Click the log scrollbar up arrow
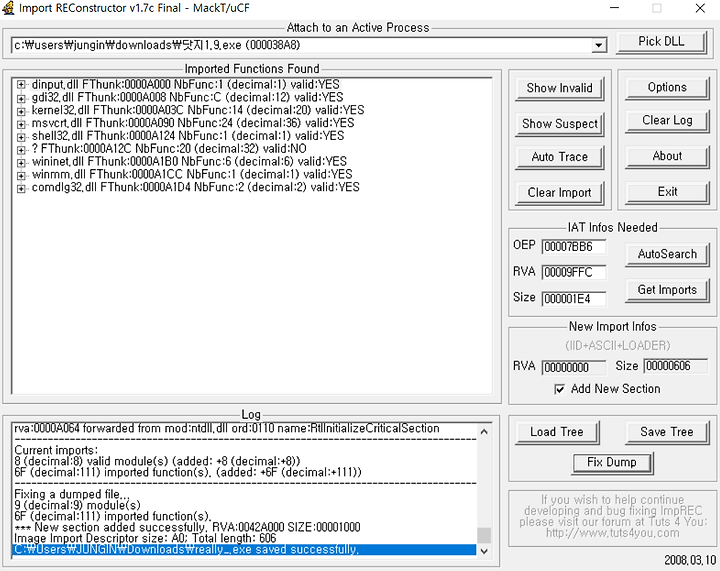This screenshot has width=720, height=571. [x=484, y=432]
